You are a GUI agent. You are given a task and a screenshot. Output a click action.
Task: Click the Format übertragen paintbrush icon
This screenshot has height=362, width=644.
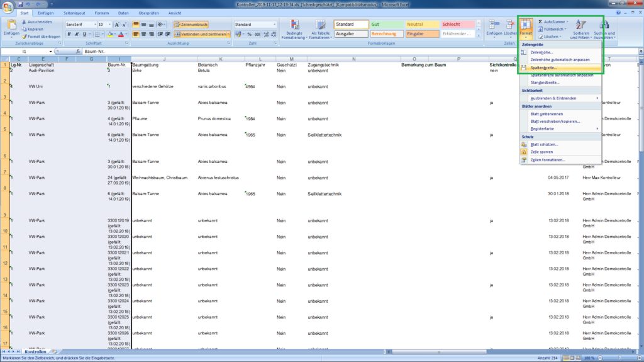tap(24, 37)
